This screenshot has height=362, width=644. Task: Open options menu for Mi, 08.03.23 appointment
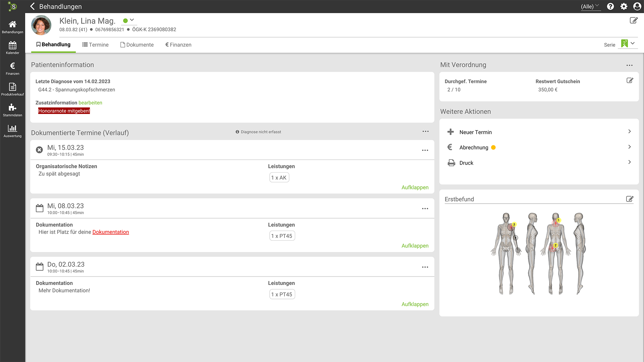click(425, 208)
